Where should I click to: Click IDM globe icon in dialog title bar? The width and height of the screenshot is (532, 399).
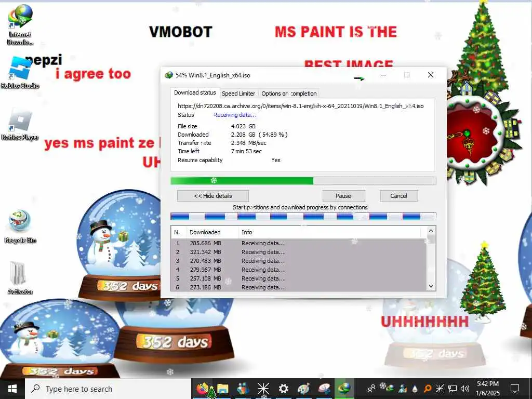[x=169, y=75]
